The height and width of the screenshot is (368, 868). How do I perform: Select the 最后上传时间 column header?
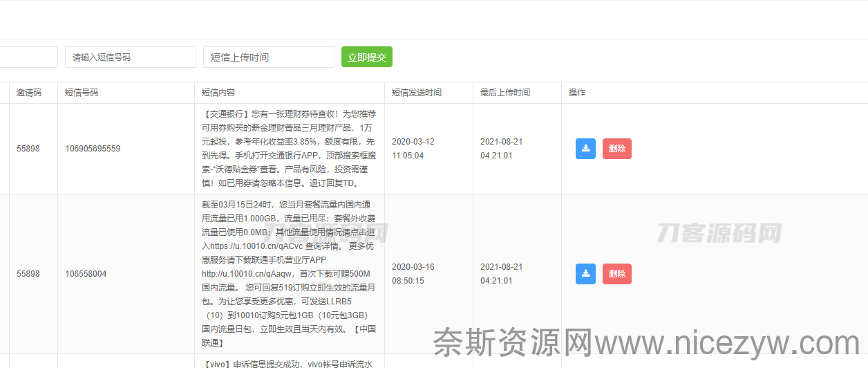[x=505, y=93]
